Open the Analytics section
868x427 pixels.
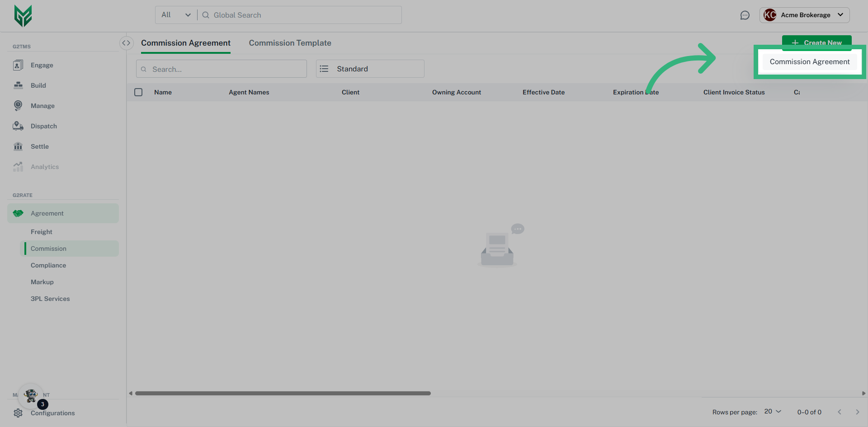pyautogui.click(x=44, y=166)
